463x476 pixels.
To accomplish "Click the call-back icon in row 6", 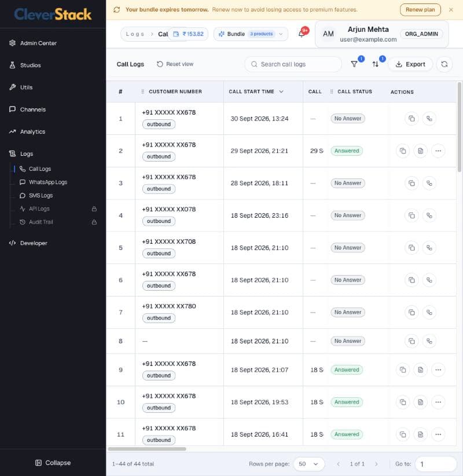I will pos(429,280).
